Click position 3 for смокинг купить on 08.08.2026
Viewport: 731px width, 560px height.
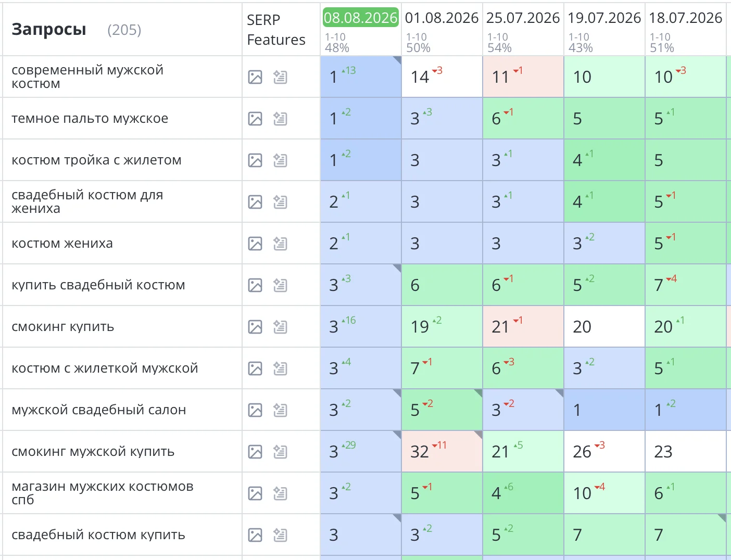pyautogui.click(x=361, y=326)
